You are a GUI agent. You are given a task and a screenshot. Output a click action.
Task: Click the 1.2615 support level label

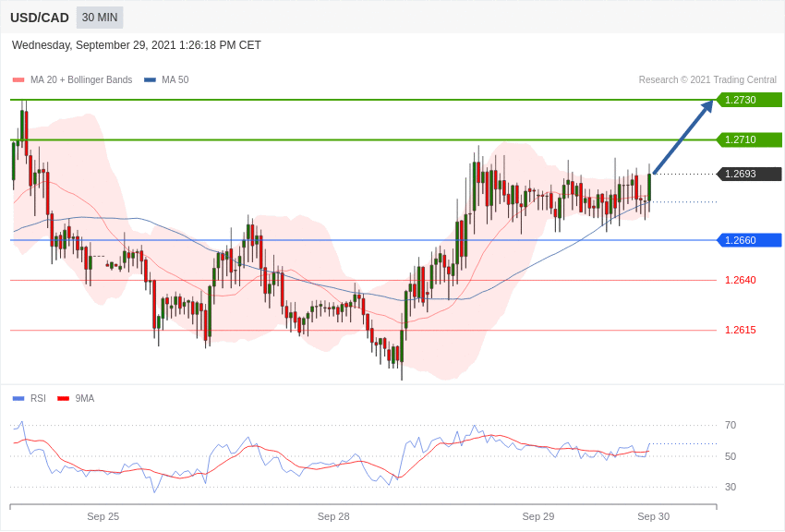coord(741,330)
